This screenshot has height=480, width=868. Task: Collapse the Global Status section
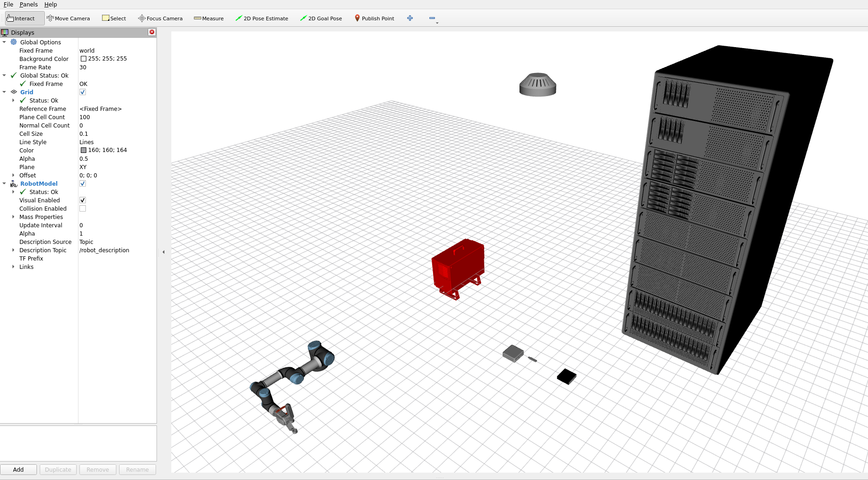[x=4, y=75]
